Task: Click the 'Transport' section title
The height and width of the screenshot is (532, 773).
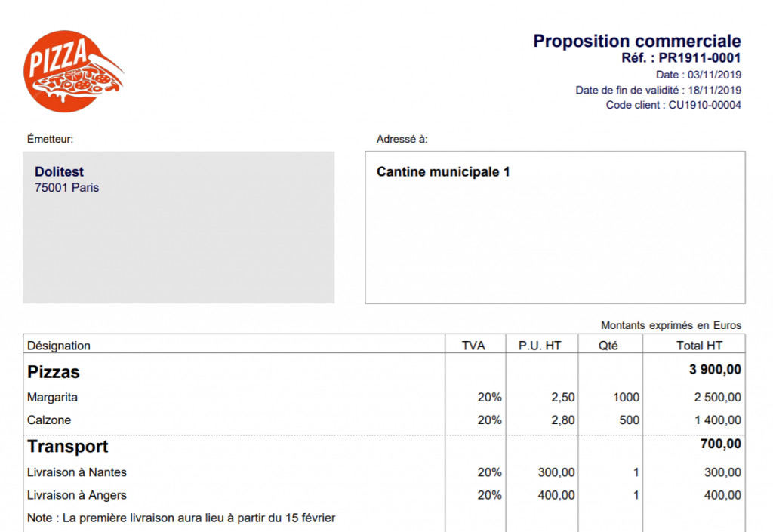Action: pyautogui.click(x=67, y=446)
